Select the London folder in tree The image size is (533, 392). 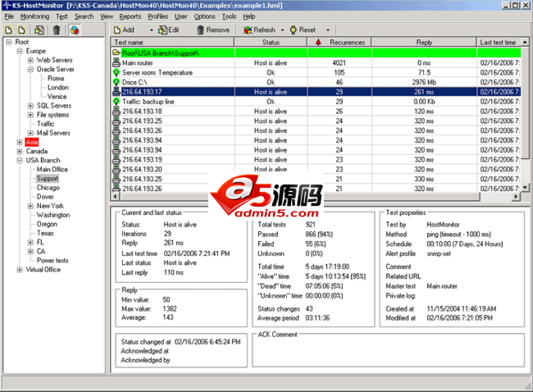pyautogui.click(x=57, y=88)
